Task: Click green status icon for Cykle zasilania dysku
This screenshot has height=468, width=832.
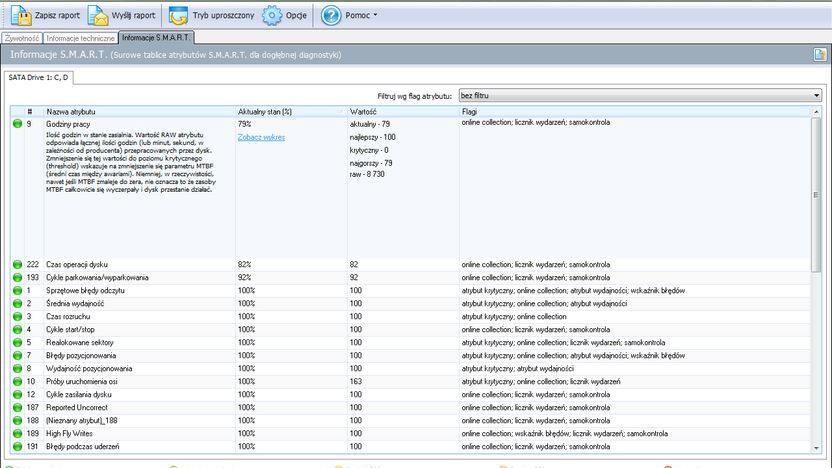Action: pos(18,394)
